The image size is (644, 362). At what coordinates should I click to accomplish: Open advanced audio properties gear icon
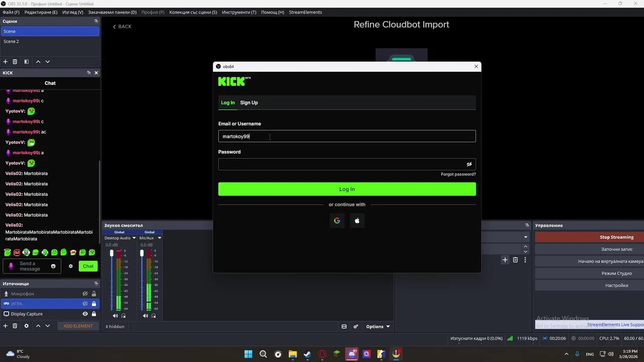tap(356, 326)
